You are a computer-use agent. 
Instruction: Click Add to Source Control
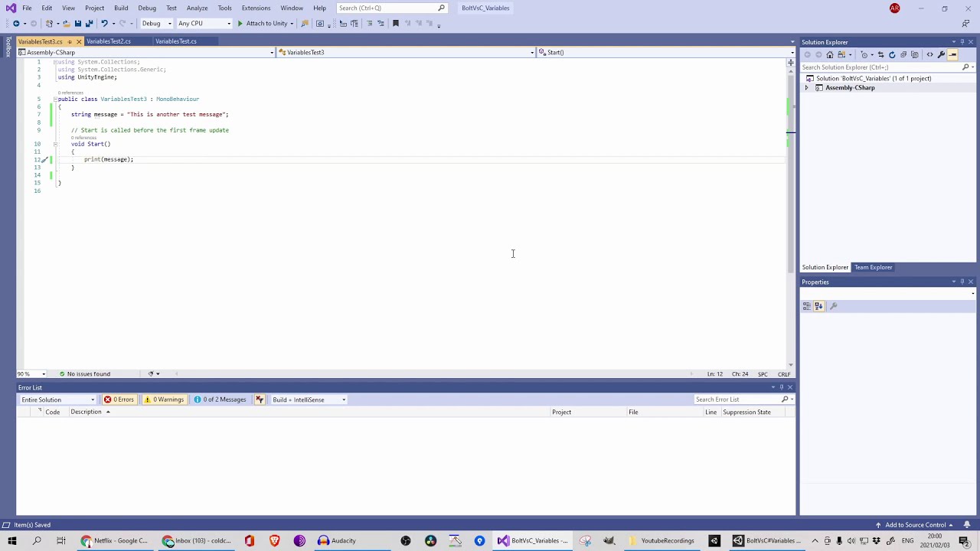point(915,525)
